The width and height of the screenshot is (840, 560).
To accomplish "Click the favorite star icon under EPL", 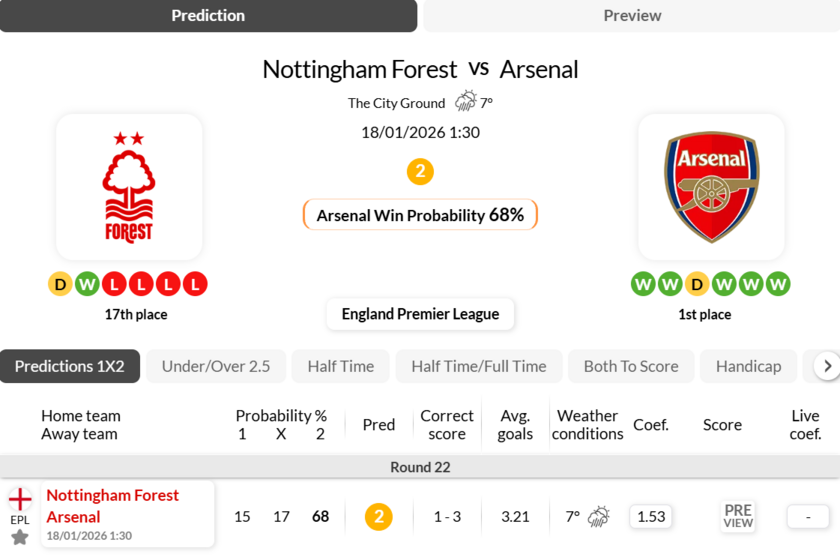I will tap(20, 538).
